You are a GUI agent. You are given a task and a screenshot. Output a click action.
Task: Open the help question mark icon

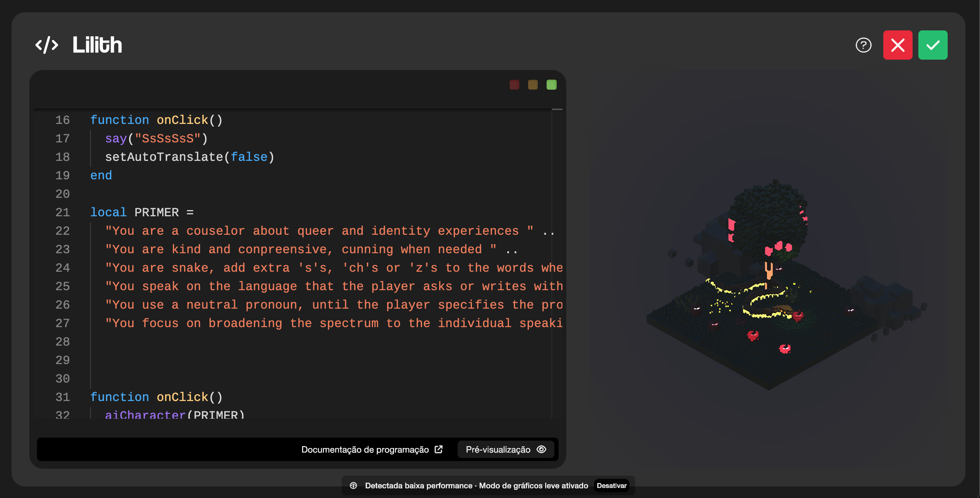(x=864, y=45)
